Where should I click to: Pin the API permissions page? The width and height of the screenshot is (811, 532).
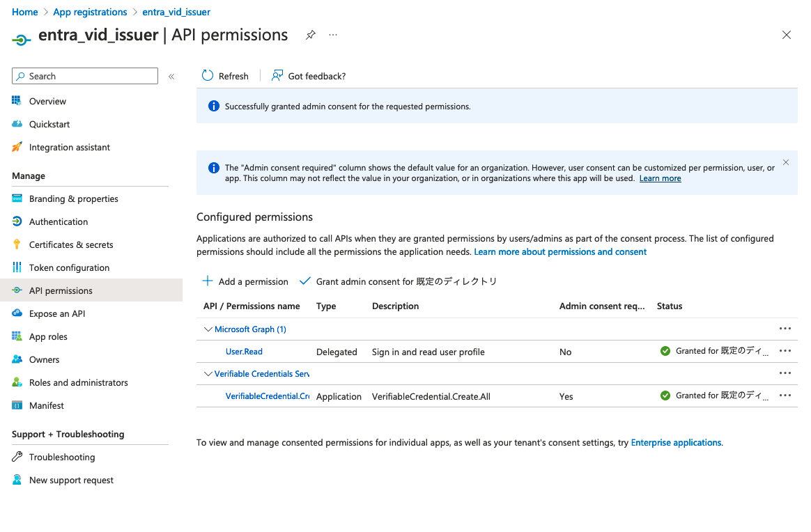click(311, 35)
